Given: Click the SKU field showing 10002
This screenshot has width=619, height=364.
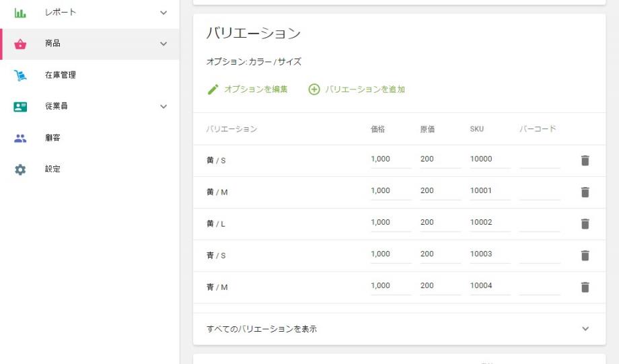Looking at the screenshot, I should (x=489, y=223).
